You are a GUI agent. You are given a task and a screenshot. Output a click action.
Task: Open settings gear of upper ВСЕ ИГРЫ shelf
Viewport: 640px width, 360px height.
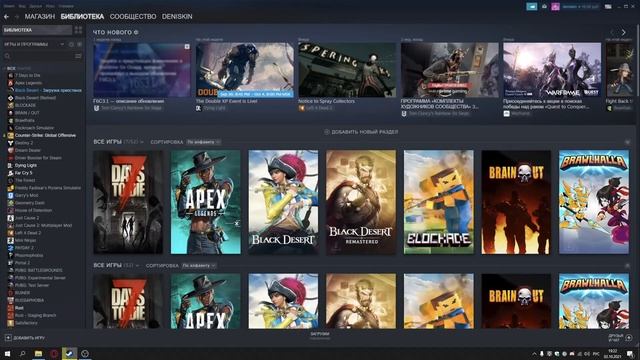627,142
